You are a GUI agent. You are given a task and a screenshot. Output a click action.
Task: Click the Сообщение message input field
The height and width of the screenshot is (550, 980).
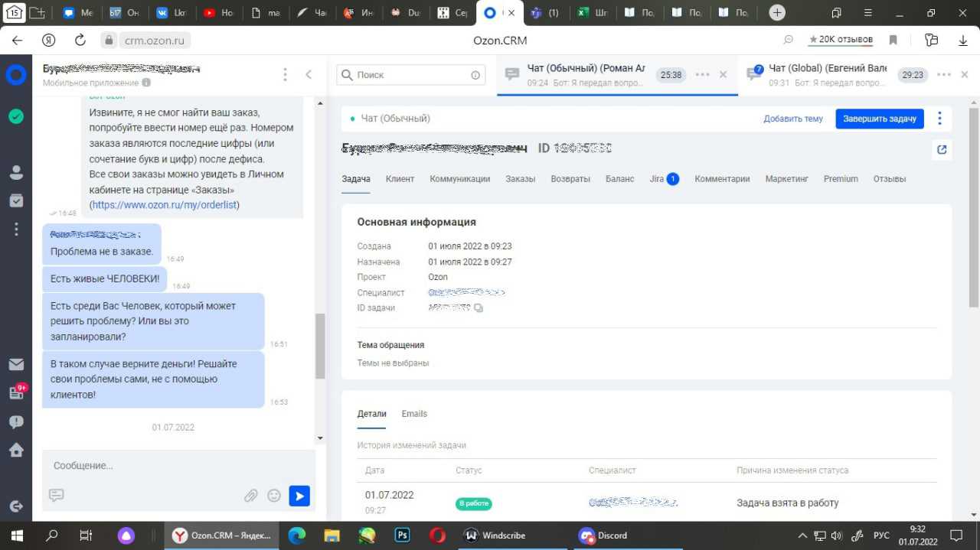(x=179, y=465)
